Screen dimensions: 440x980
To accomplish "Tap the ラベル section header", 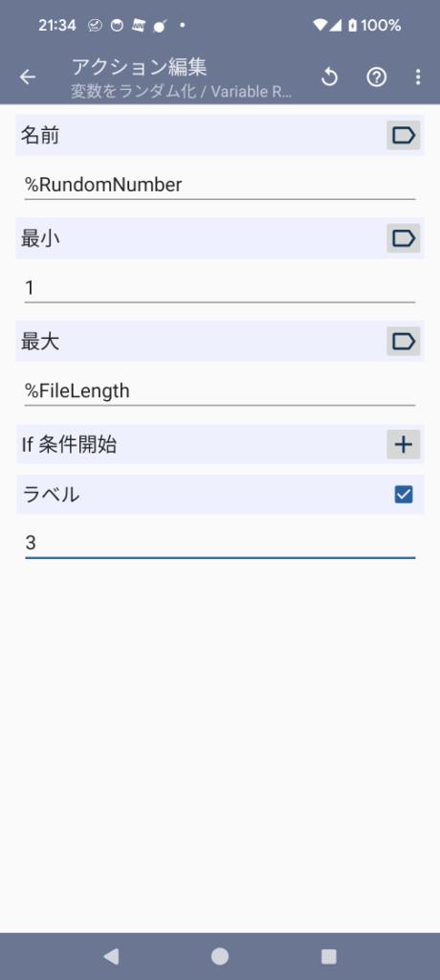I will 220,495.
